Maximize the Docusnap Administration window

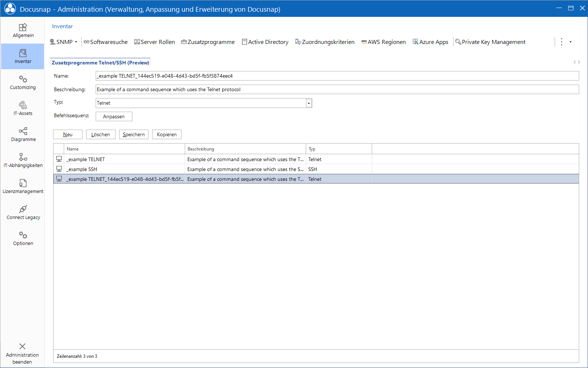[571, 8]
